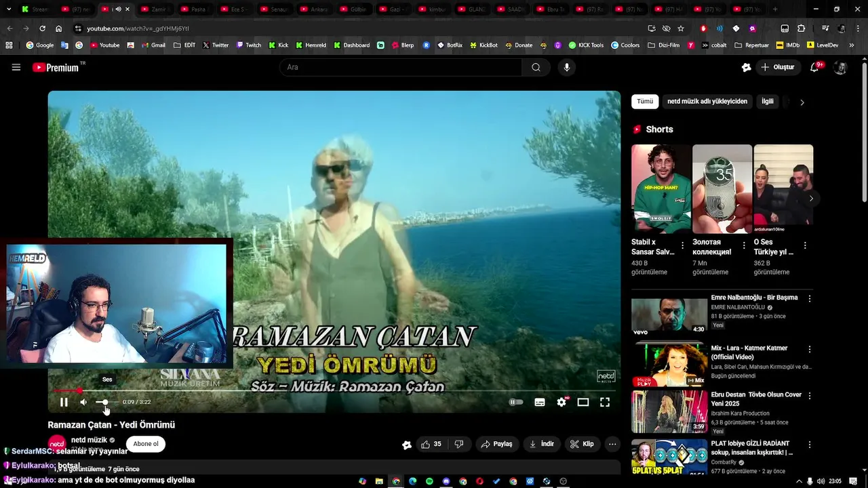Open new browser tab with plus
Viewport: 868px width, 488px height.
click(x=775, y=9)
